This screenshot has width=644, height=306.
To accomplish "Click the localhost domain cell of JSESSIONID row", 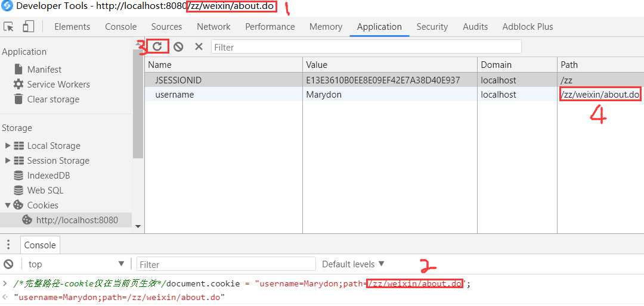I will [518, 80].
